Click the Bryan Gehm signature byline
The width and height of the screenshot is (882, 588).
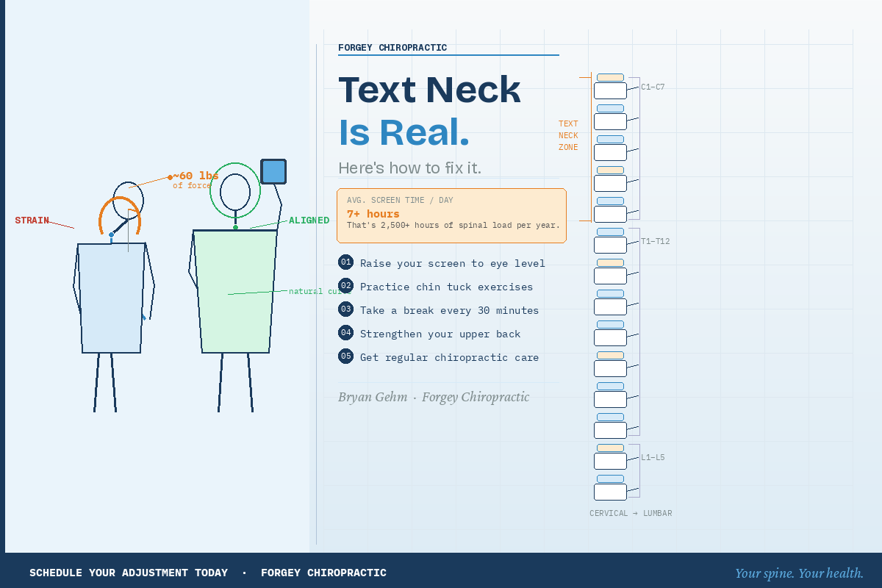tap(434, 397)
